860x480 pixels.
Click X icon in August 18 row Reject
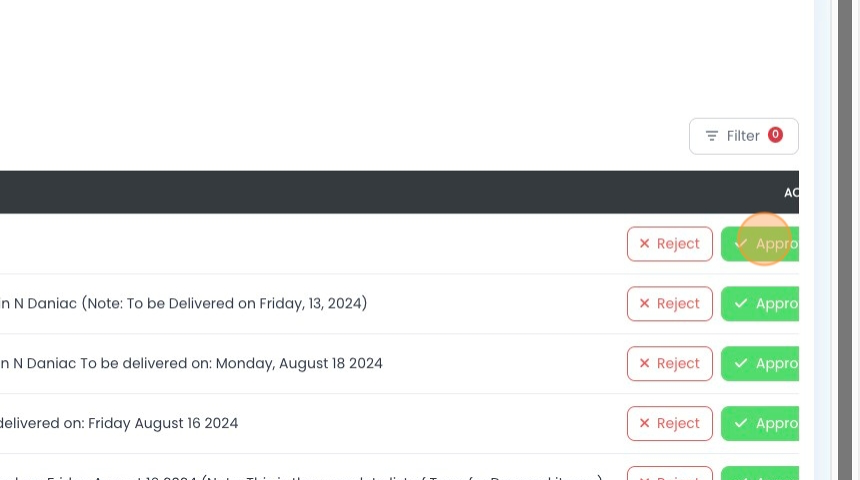[644, 363]
